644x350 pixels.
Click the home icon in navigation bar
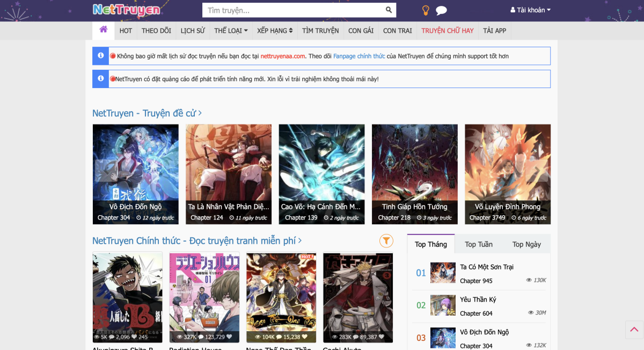pyautogui.click(x=103, y=30)
